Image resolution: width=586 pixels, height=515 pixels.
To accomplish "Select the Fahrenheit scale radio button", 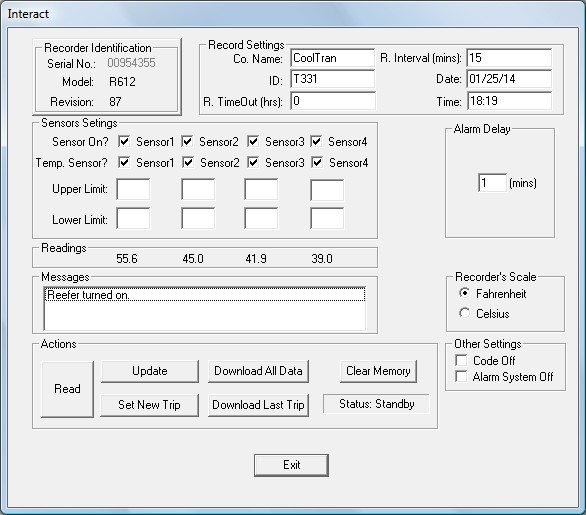I will click(464, 293).
